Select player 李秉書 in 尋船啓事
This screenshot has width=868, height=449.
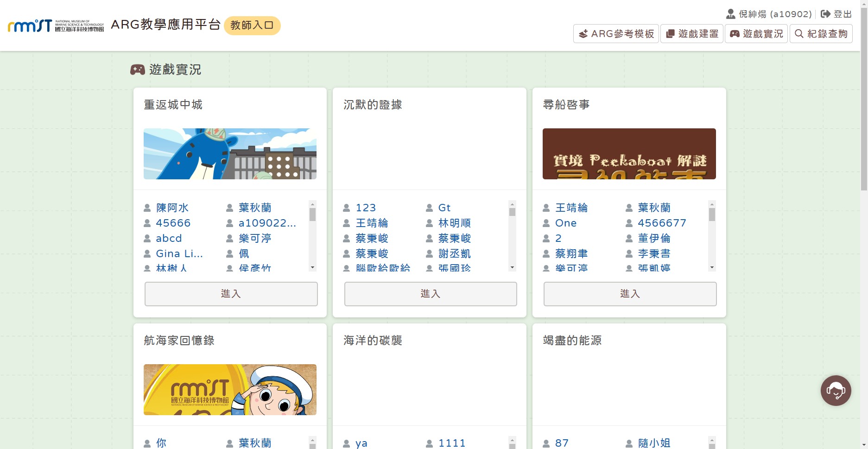(654, 254)
